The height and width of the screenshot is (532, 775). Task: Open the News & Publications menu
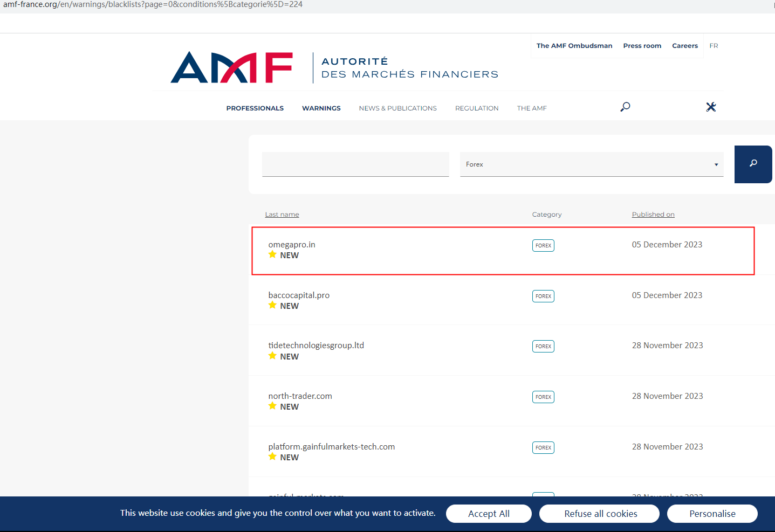[x=398, y=108]
